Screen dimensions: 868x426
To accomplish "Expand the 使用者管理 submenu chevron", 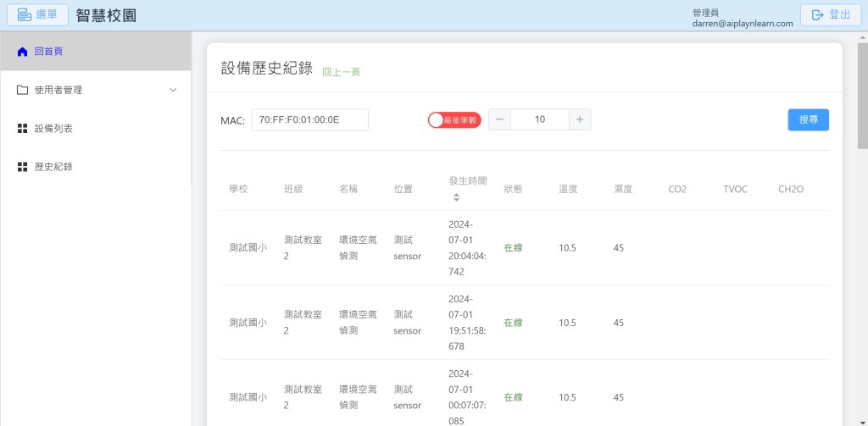I will 173,90.
